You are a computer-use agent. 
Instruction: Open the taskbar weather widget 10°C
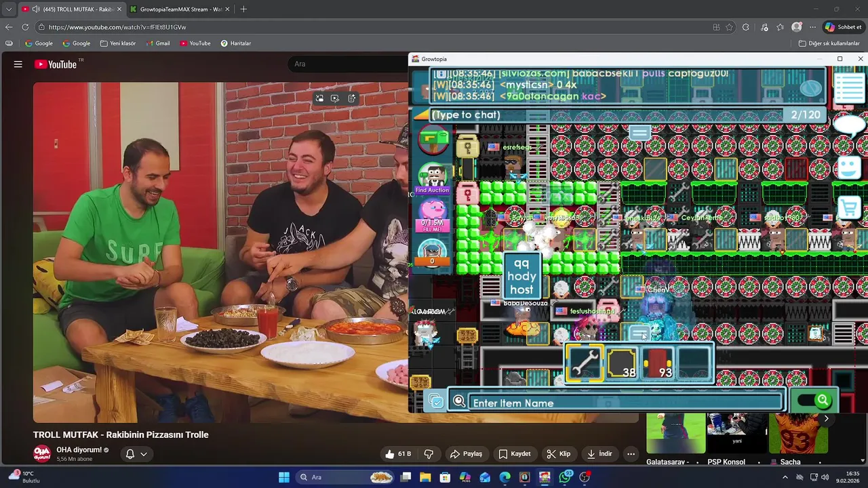point(24,477)
